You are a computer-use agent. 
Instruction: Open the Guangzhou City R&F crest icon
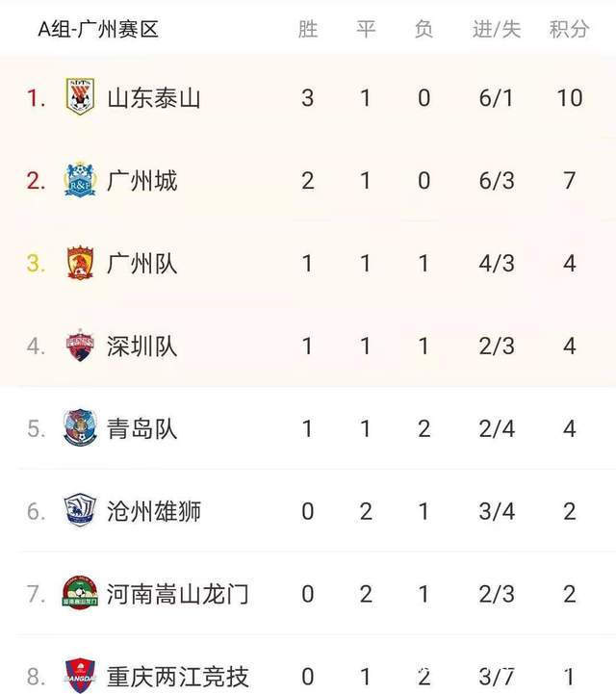80,179
